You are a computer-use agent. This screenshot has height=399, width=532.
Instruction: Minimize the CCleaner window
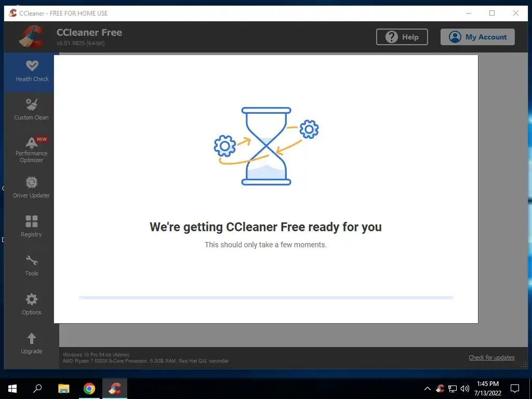(x=469, y=13)
